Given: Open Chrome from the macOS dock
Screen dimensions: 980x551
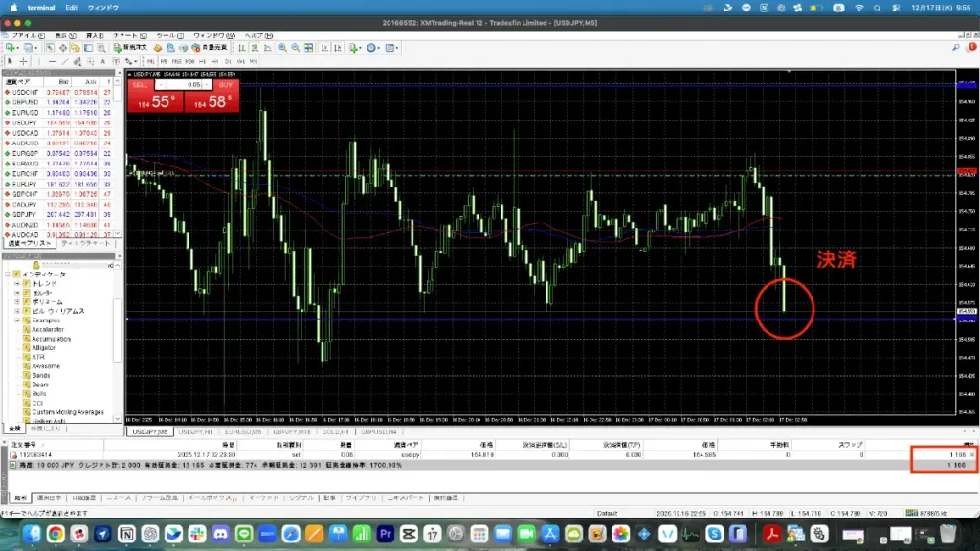Looking at the screenshot, I should (x=56, y=534).
